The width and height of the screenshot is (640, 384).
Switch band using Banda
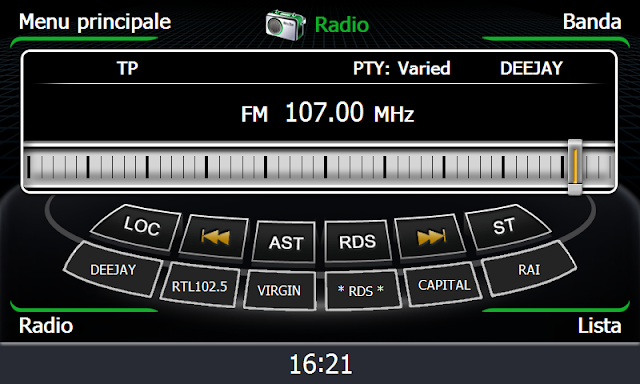click(x=592, y=21)
